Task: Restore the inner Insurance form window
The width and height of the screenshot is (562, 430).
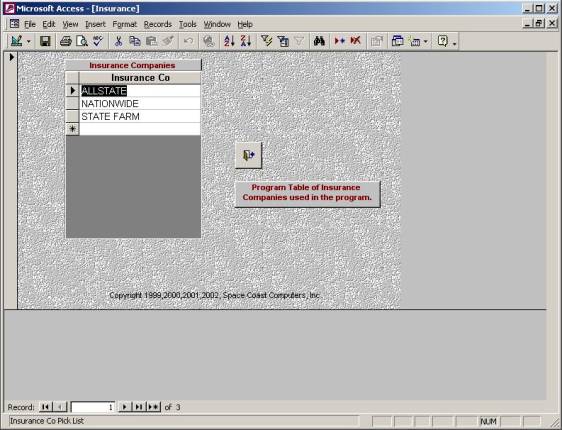Action: coord(539,24)
